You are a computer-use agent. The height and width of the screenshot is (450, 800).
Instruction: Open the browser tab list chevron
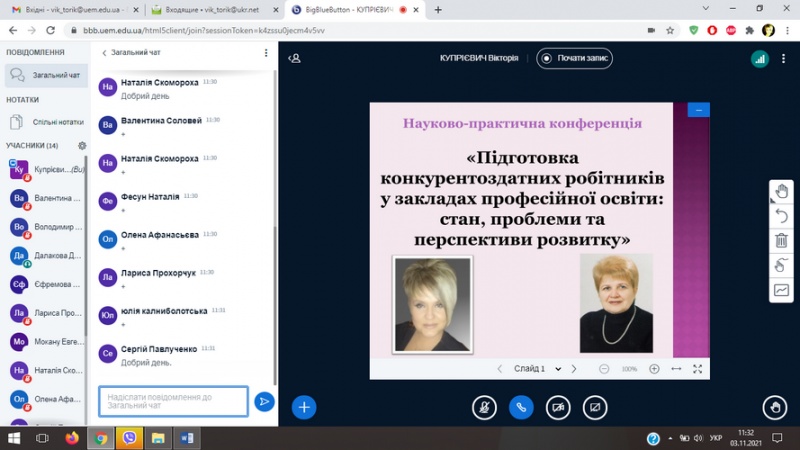[706, 9]
